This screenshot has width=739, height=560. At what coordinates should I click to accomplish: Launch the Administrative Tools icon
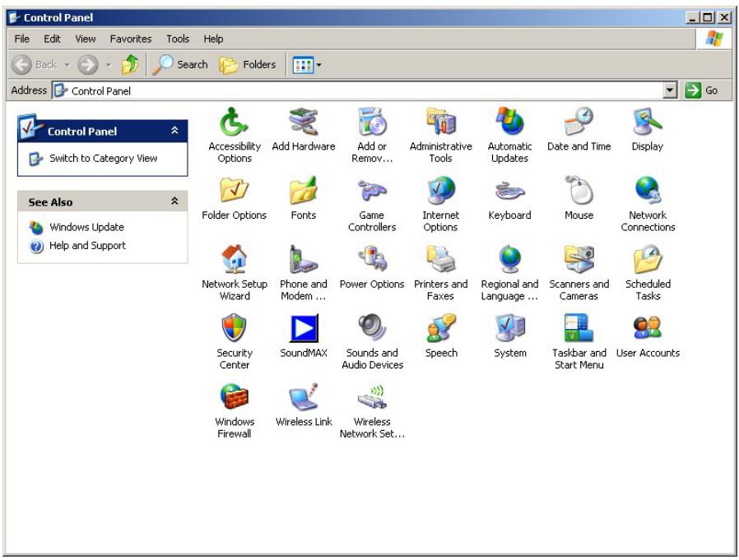(440, 122)
